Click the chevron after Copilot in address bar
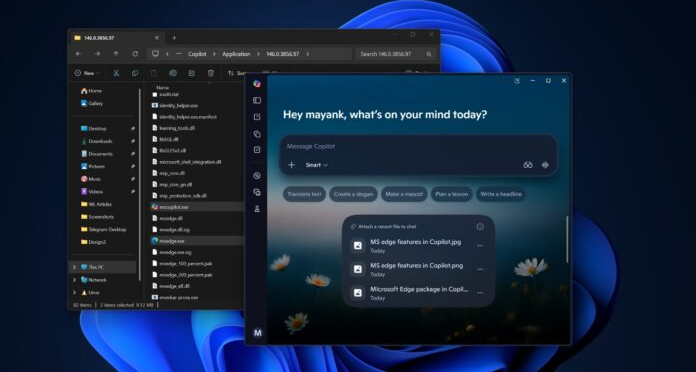The height and width of the screenshot is (372, 696). (x=214, y=54)
